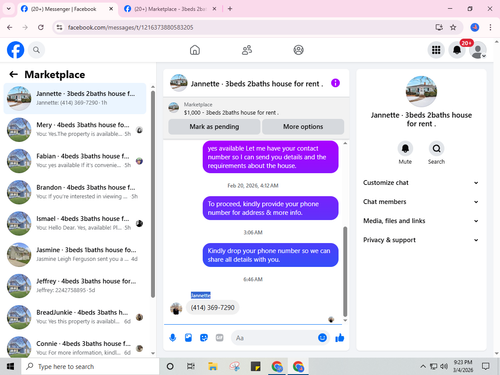Click the back arrow beside Marketplace
This screenshot has height=375, width=500.
pos(13,74)
